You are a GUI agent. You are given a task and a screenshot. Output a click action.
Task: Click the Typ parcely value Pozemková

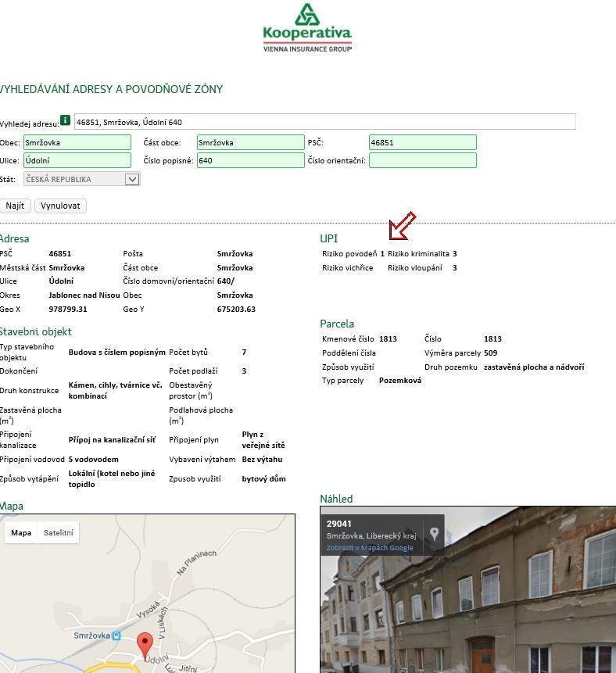(x=400, y=381)
